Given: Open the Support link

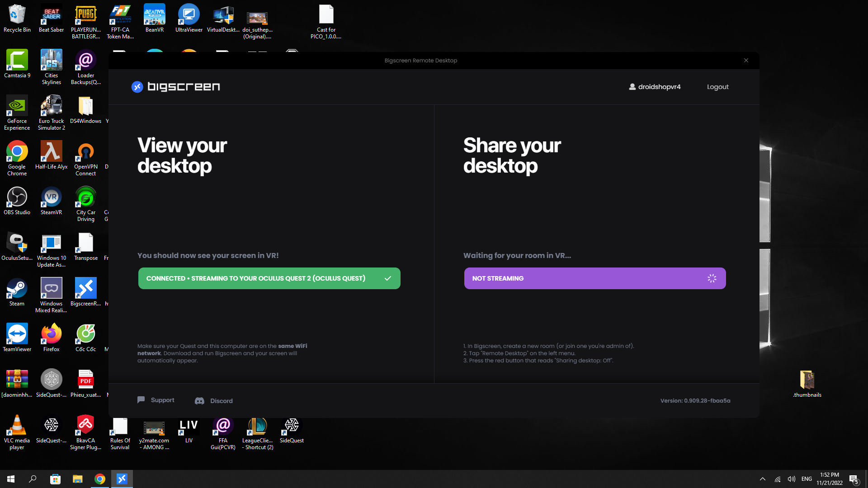Looking at the screenshot, I should [156, 400].
